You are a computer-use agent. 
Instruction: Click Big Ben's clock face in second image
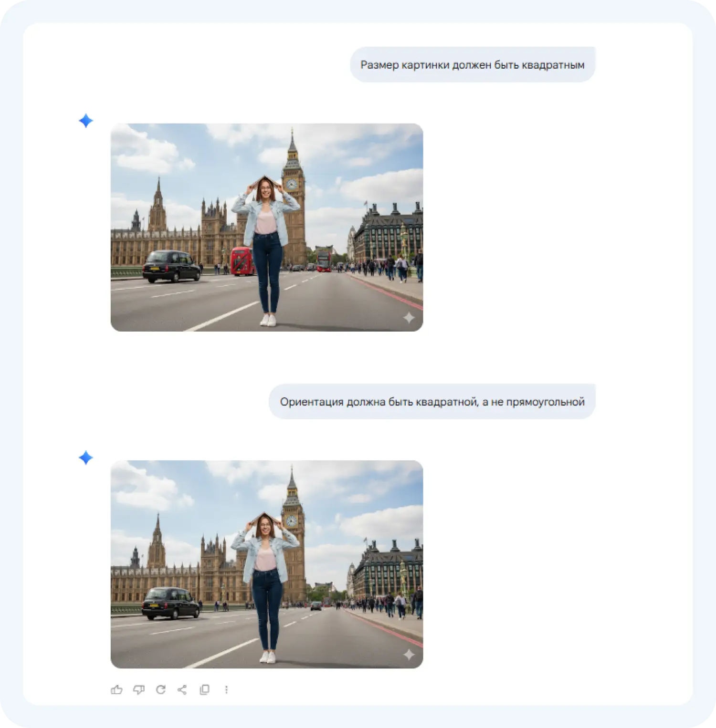pos(291,521)
